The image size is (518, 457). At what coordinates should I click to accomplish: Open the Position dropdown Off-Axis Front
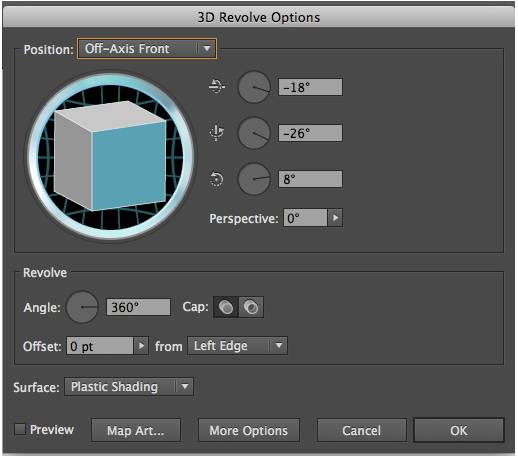point(147,49)
